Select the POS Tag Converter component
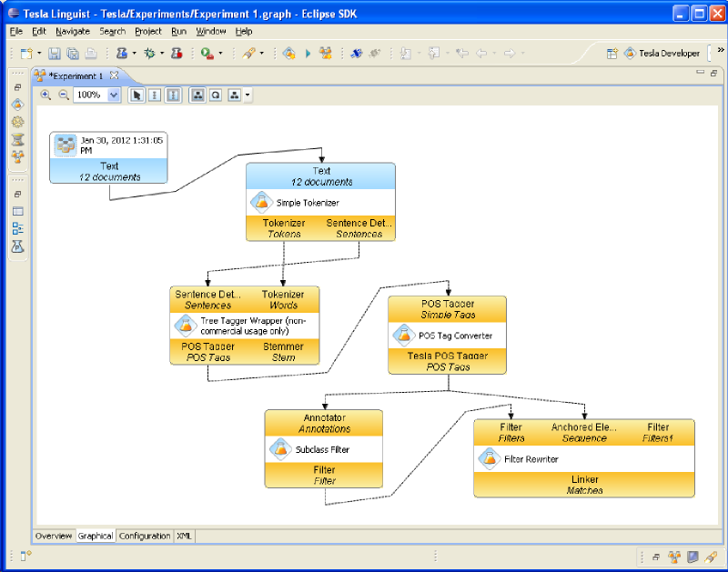Viewport: 728px width, 572px height. pyautogui.click(x=447, y=336)
